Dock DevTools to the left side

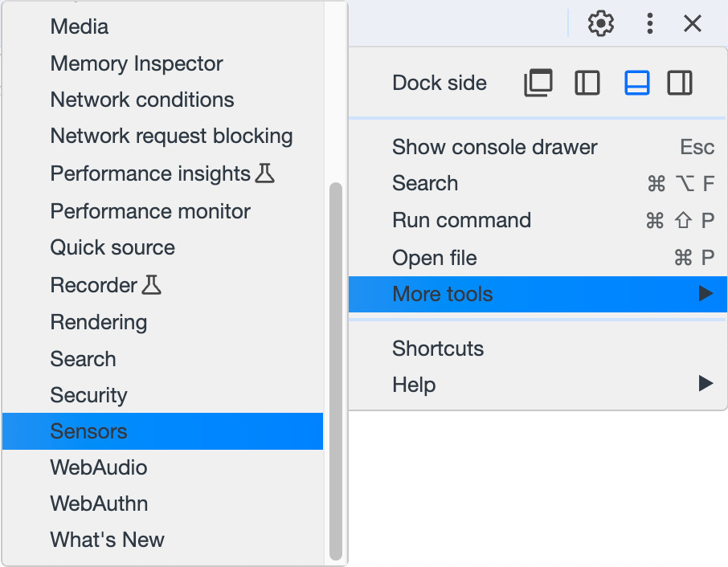click(587, 82)
